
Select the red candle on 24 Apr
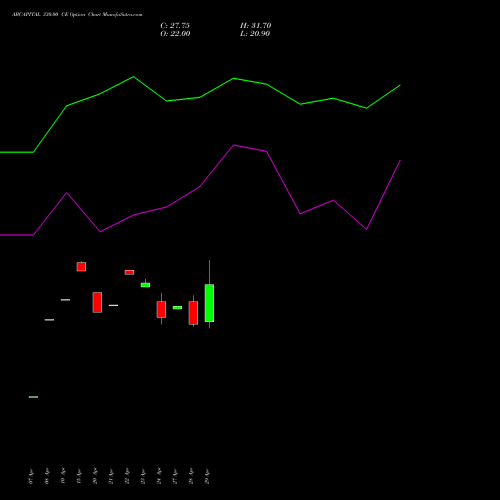tap(161, 309)
